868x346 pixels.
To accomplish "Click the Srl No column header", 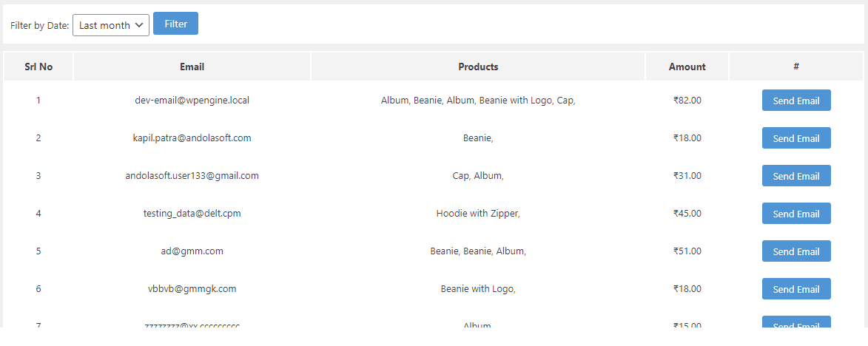I will tap(38, 67).
